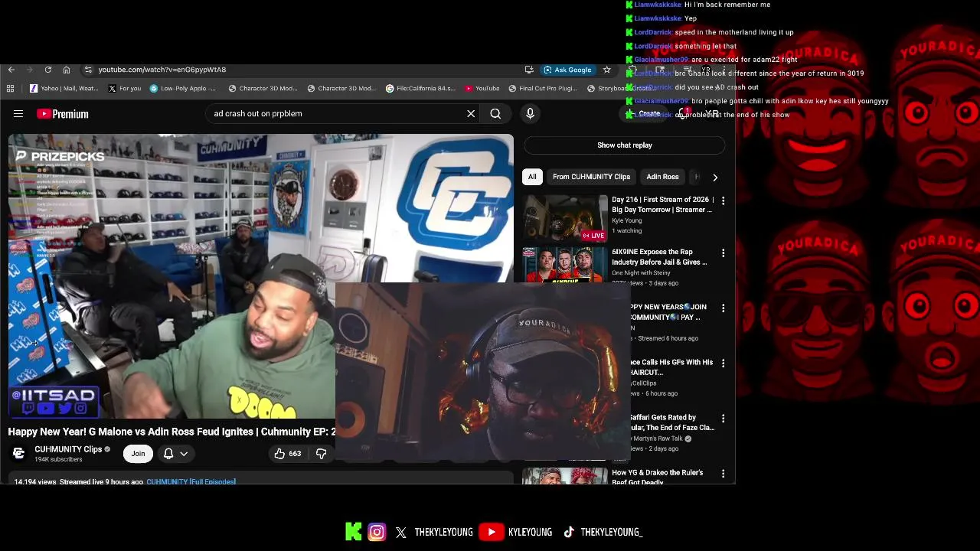The height and width of the screenshot is (551, 980).
Task: Click One Night with Steiny channel name
Action: 641,273
